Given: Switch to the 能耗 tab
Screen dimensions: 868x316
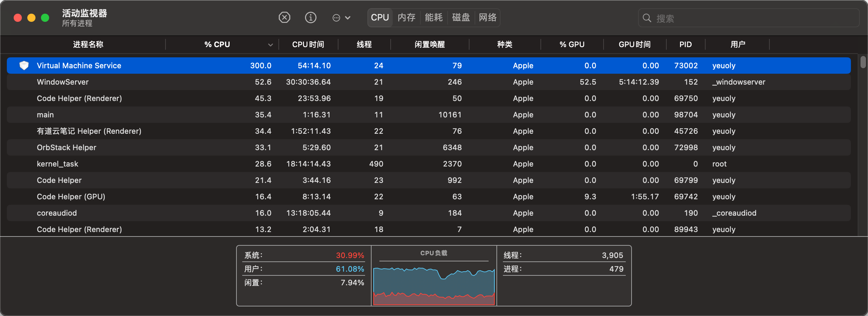Looking at the screenshot, I should pos(433,17).
